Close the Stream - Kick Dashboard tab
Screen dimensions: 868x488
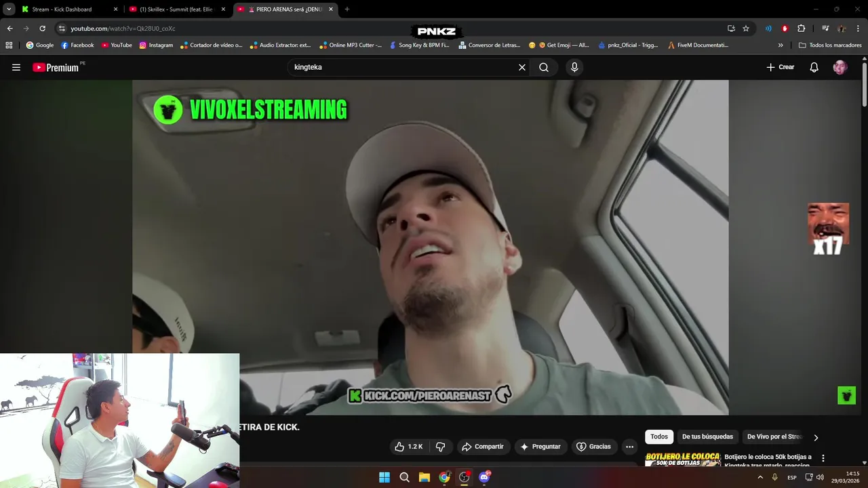[115, 9]
